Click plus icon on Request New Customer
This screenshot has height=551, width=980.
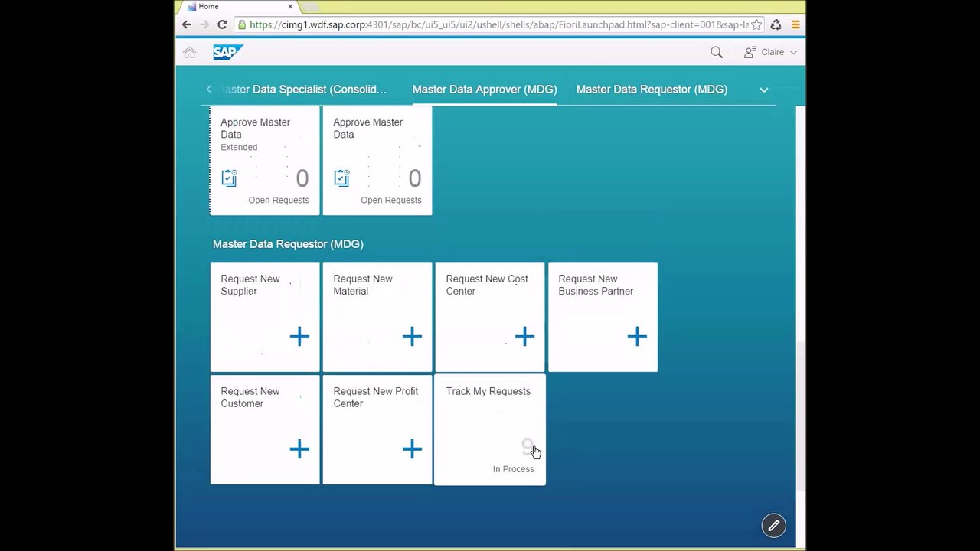click(299, 449)
